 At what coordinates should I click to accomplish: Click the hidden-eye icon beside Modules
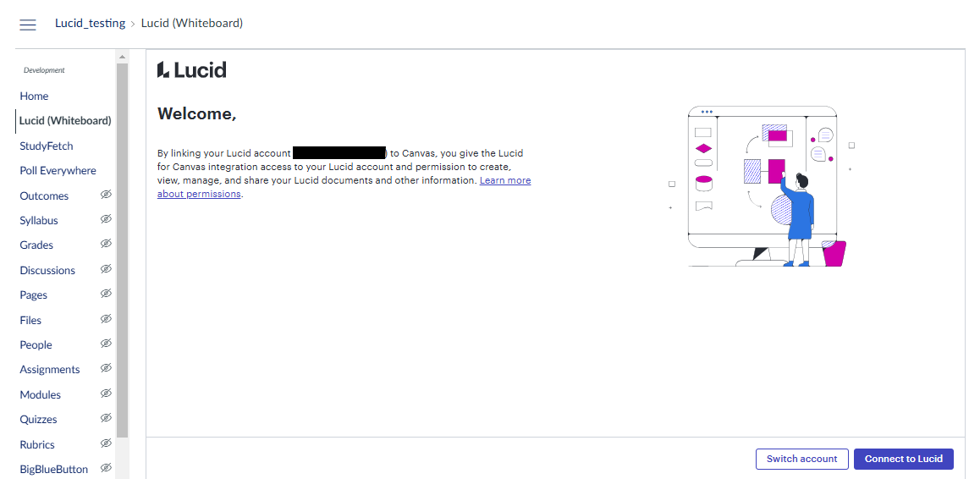point(107,394)
